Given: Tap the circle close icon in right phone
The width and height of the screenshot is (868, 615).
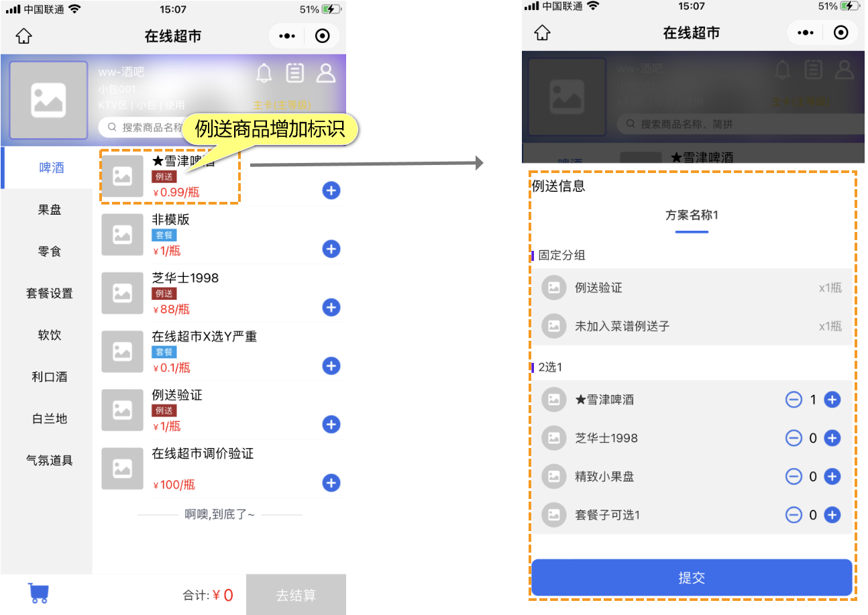Looking at the screenshot, I should click(841, 33).
